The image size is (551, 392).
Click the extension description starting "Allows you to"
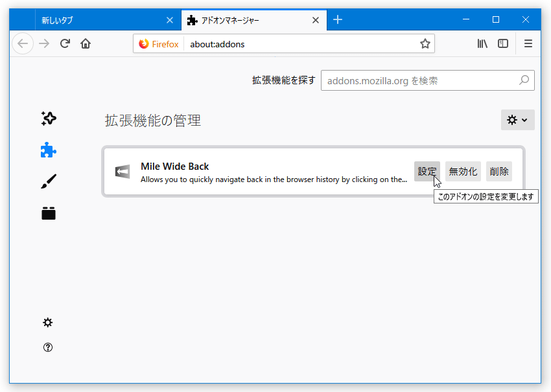click(x=274, y=179)
